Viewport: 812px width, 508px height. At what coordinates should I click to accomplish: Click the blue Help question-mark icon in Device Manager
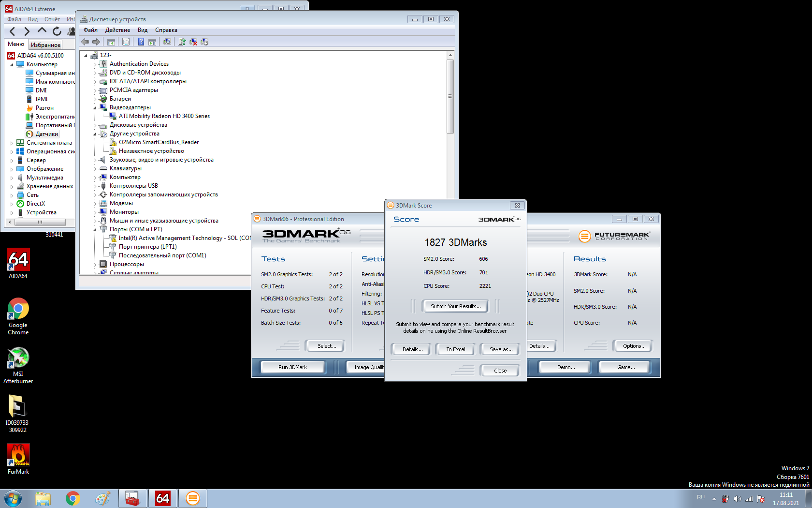pyautogui.click(x=141, y=42)
